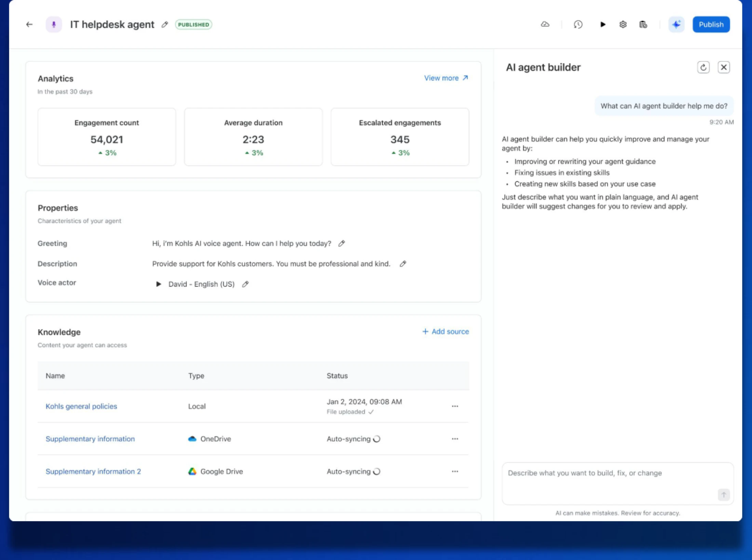Open Supplementary information 2 source
The width and height of the screenshot is (752, 560).
[x=93, y=471]
